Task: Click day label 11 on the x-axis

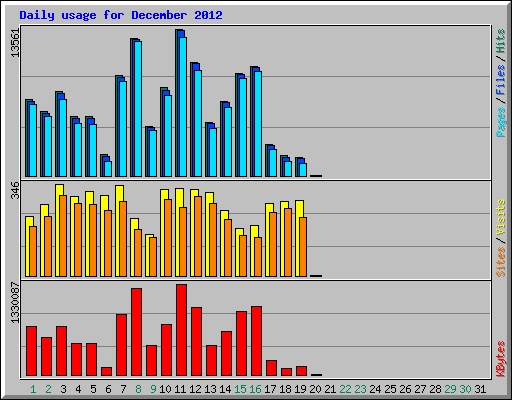Action: 180,389
